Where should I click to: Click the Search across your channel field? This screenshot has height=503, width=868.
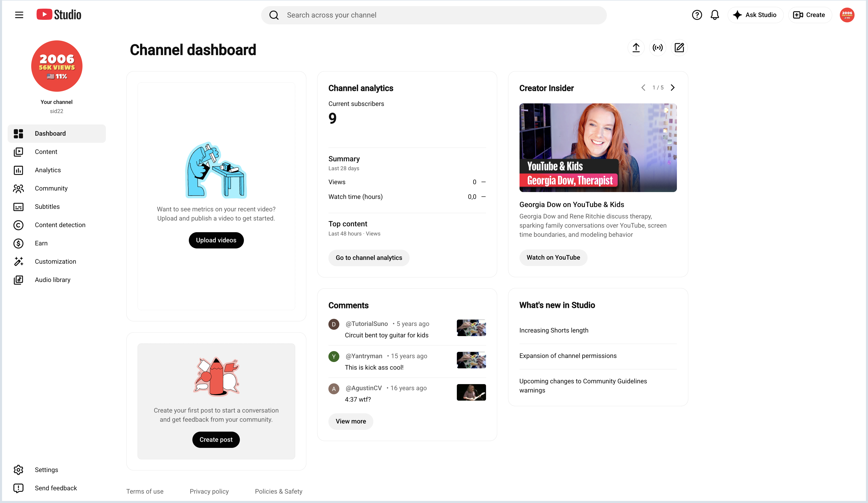[x=434, y=15]
